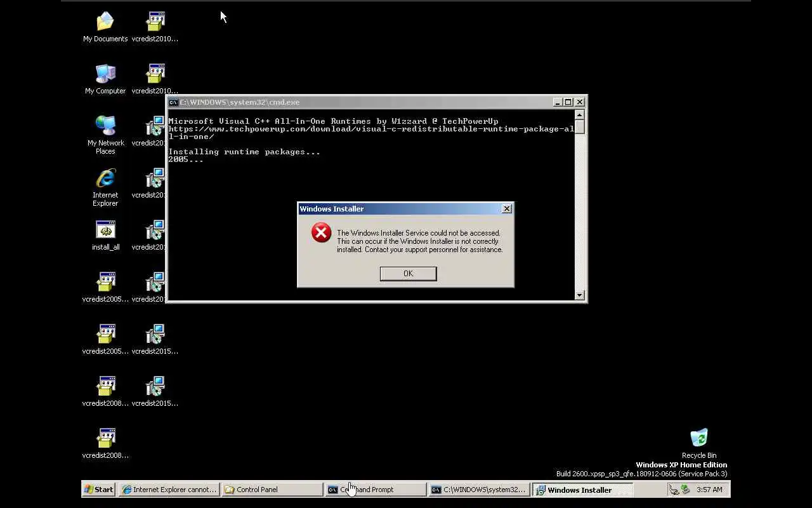Select the My Network Places icon
Viewport: 812px width, 508px height.
point(105,135)
